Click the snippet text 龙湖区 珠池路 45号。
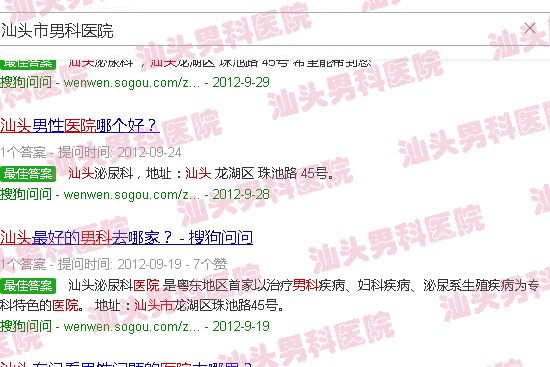550x367 pixels. click(x=274, y=174)
